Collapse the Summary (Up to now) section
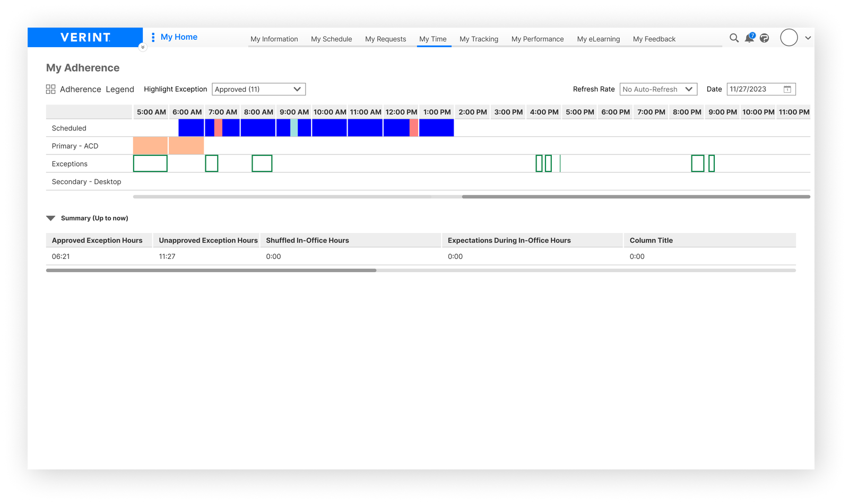The image size is (849, 504). [51, 218]
